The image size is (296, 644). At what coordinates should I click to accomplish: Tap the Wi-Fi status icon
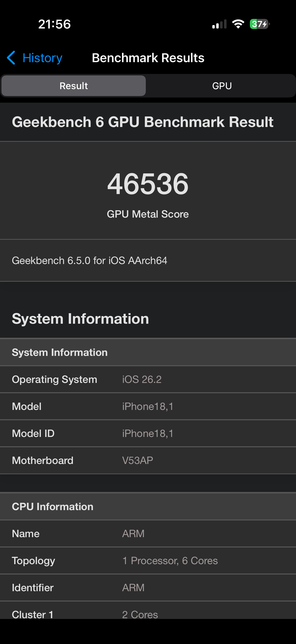click(x=238, y=24)
